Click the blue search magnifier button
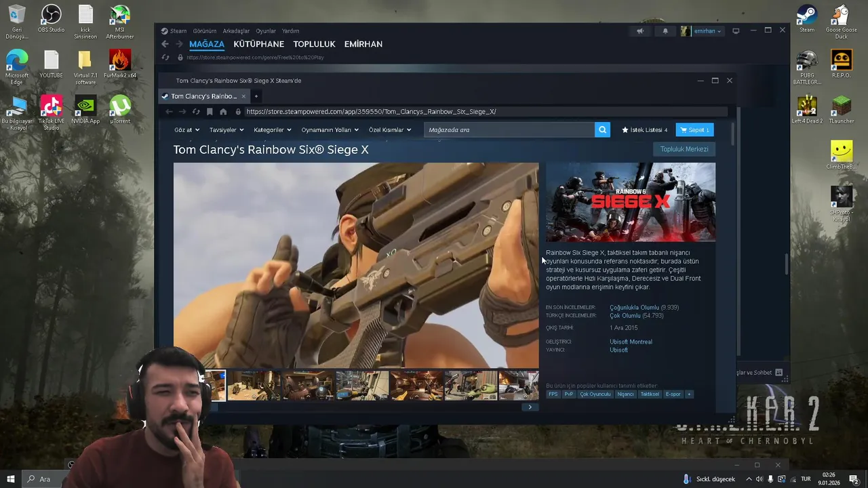Image resolution: width=868 pixels, height=488 pixels. coord(602,129)
